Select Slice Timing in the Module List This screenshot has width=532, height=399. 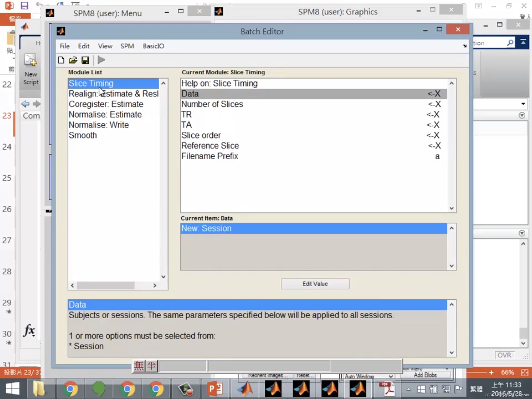click(113, 83)
